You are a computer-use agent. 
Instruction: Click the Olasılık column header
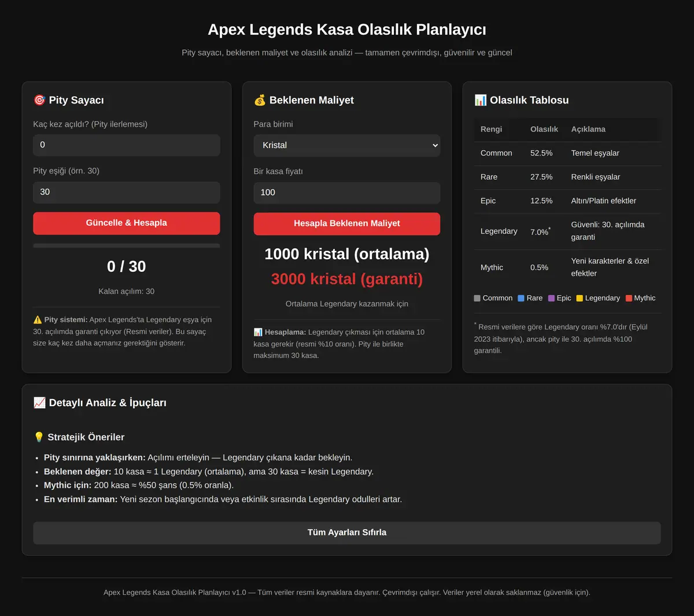click(x=544, y=129)
